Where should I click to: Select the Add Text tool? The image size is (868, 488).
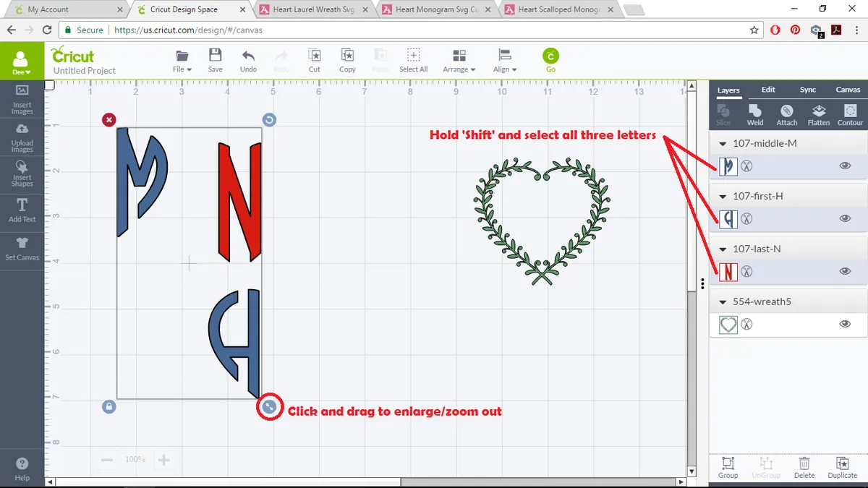coord(22,210)
